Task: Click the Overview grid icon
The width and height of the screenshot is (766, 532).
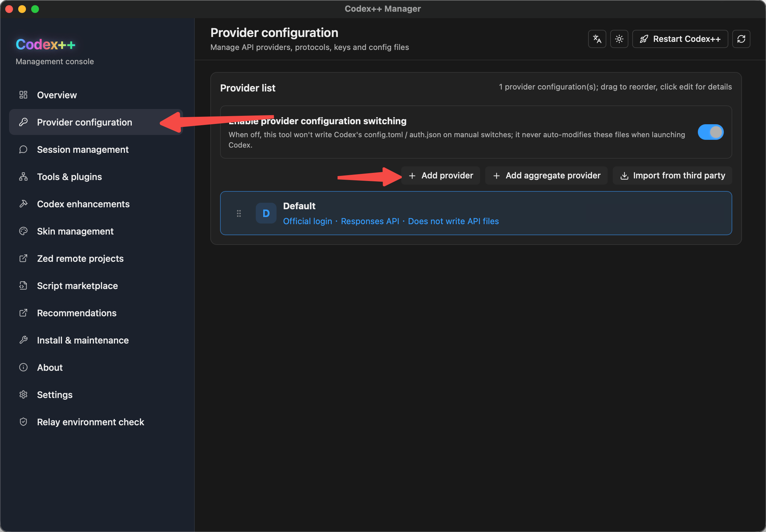Action: [x=23, y=95]
